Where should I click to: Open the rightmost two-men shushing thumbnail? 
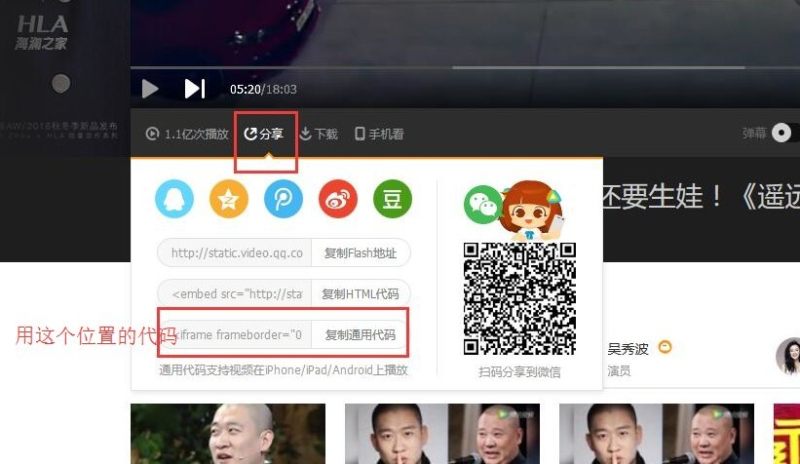657,434
